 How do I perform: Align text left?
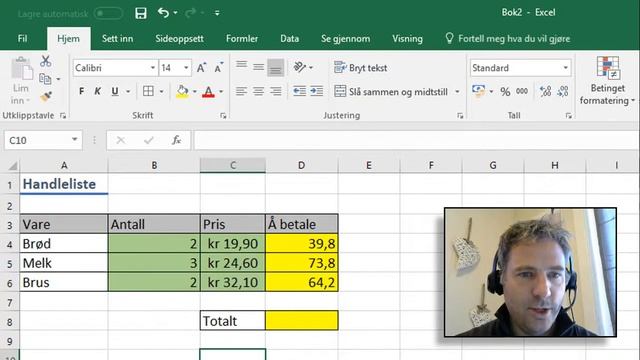tap(241, 91)
